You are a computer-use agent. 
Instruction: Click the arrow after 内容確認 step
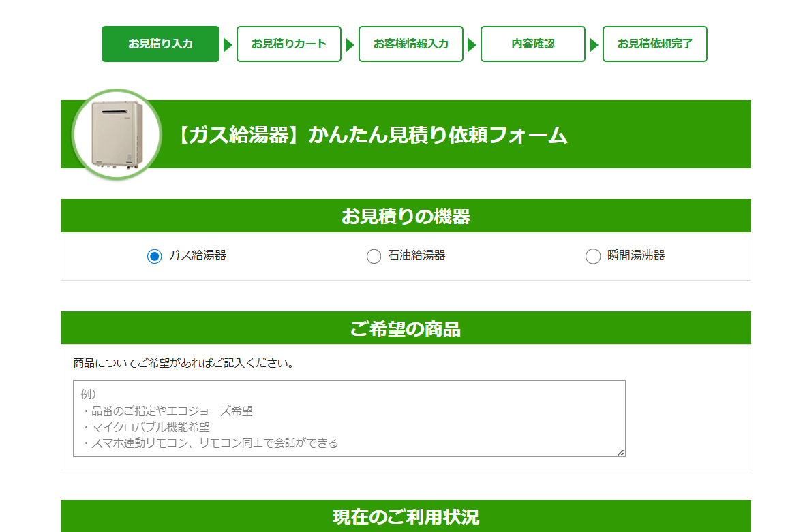pyautogui.click(x=594, y=45)
